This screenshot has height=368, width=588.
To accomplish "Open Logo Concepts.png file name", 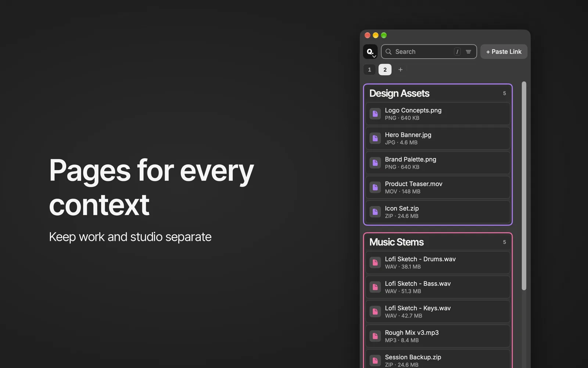I will [x=413, y=110].
